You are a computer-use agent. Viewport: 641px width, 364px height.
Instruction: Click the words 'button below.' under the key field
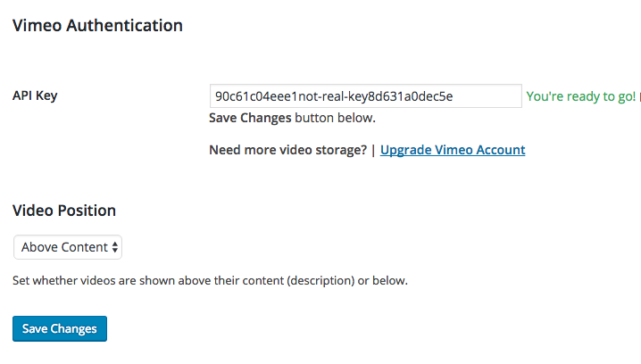click(x=336, y=118)
